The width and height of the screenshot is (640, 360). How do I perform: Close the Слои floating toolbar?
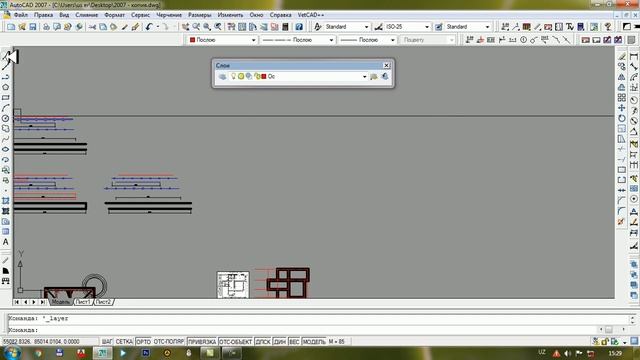tap(386, 65)
